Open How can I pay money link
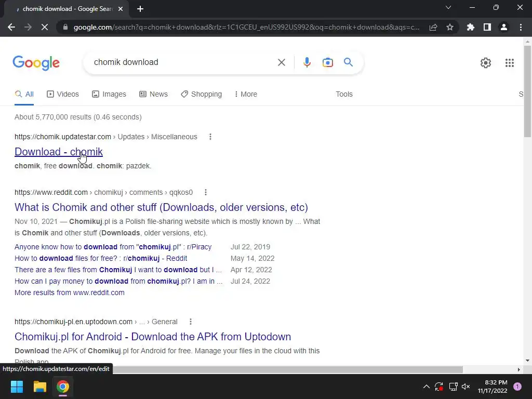 pyautogui.click(x=118, y=281)
